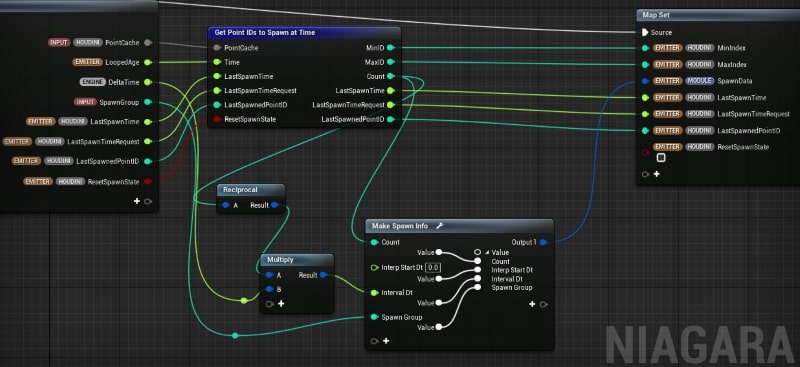Click the MODULE badge next to SpawnData

click(699, 81)
